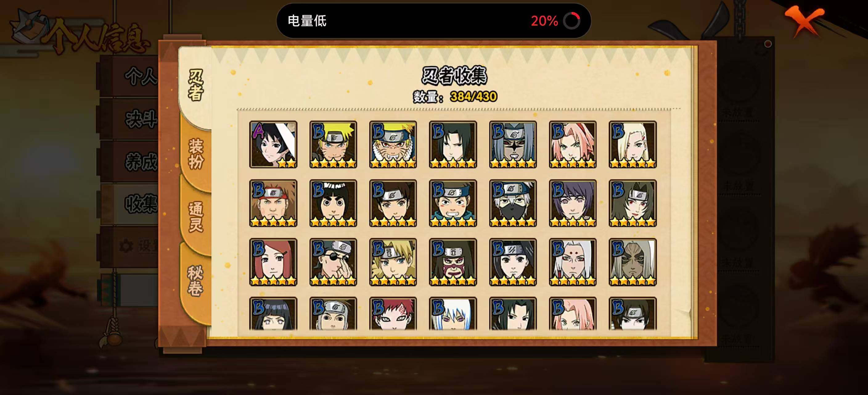Open Kankuro's face-paint ninja card
This screenshot has width=868, height=395.
coord(453,262)
